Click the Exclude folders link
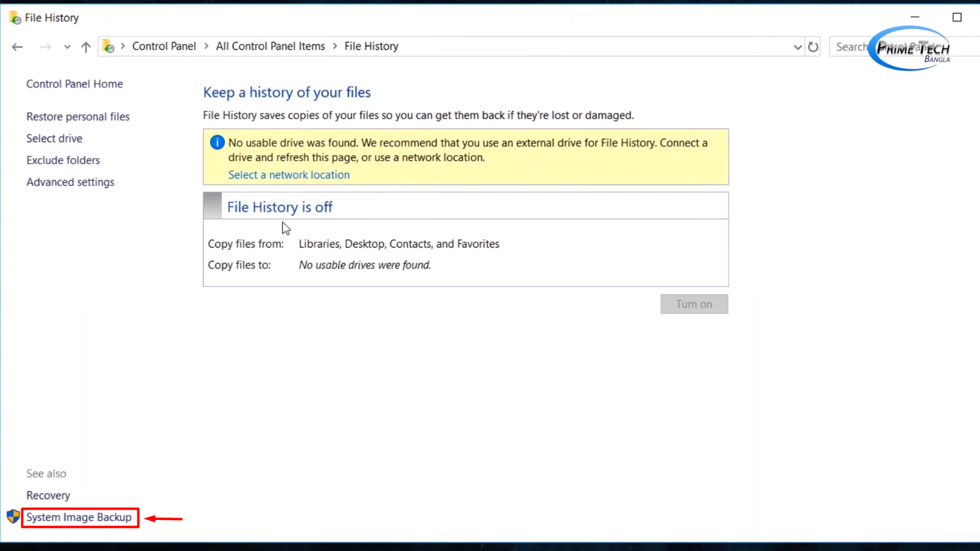The height and width of the screenshot is (551, 980). (63, 160)
